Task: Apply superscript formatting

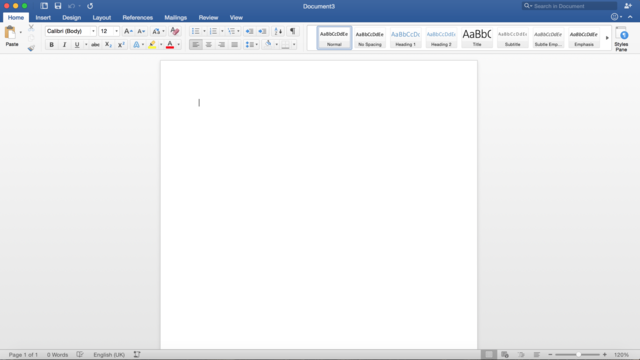Action: click(x=121, y=44)
